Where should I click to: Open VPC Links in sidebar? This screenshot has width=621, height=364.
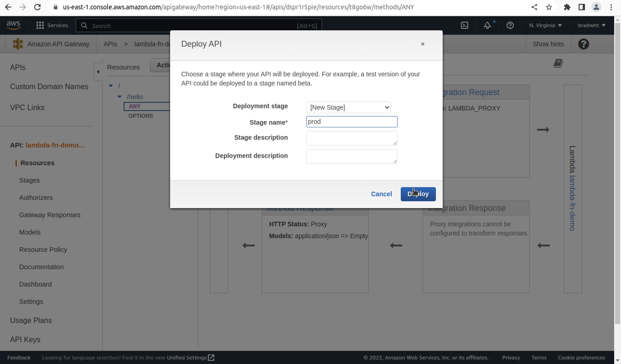[27, 107]
